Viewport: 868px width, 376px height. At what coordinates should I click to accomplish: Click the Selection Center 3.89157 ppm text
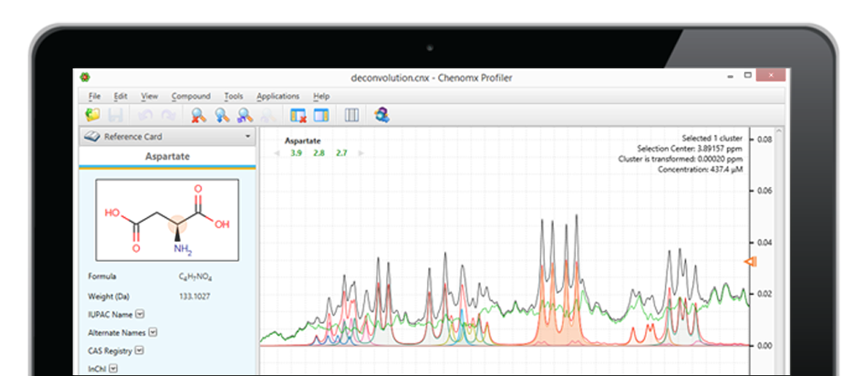[x=689, y=149]
